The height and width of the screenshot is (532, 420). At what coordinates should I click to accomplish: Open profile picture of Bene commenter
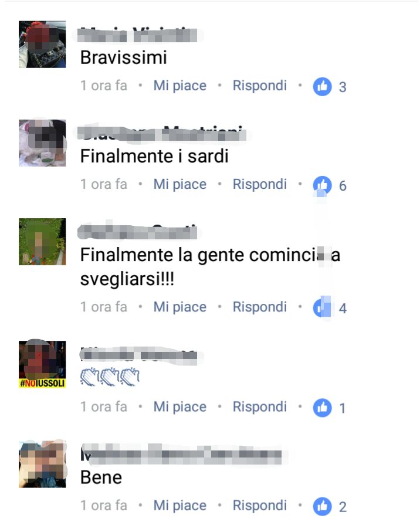click(x=42, y=464)
